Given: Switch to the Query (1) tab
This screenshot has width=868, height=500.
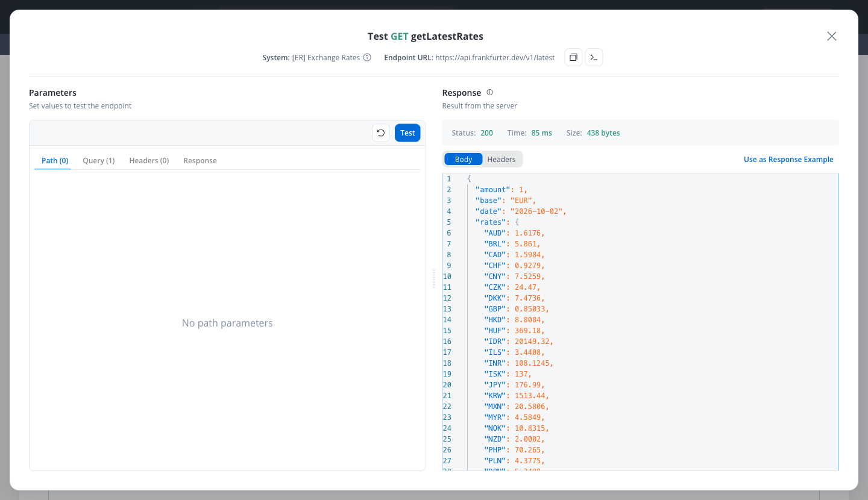Looking at the screenshot, I should pyautogui.click(x=99, y=161).
